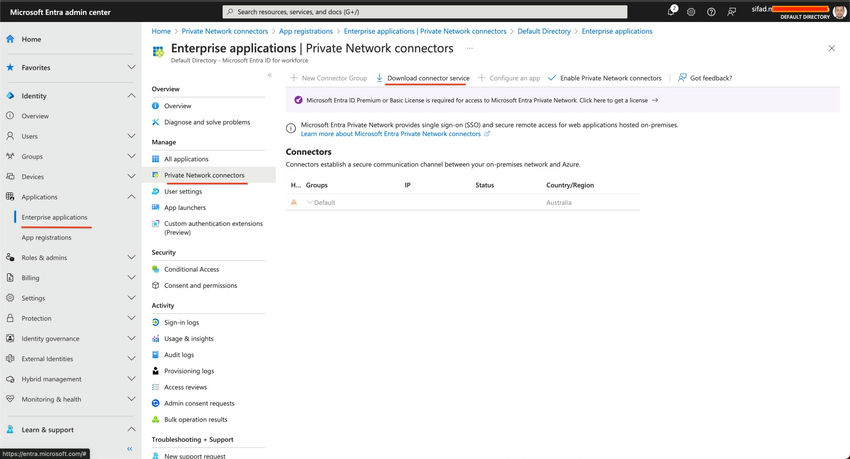Select Private Network connectors menu item
This screenshot has width=850, height=459.
click(x=204, y=175)
